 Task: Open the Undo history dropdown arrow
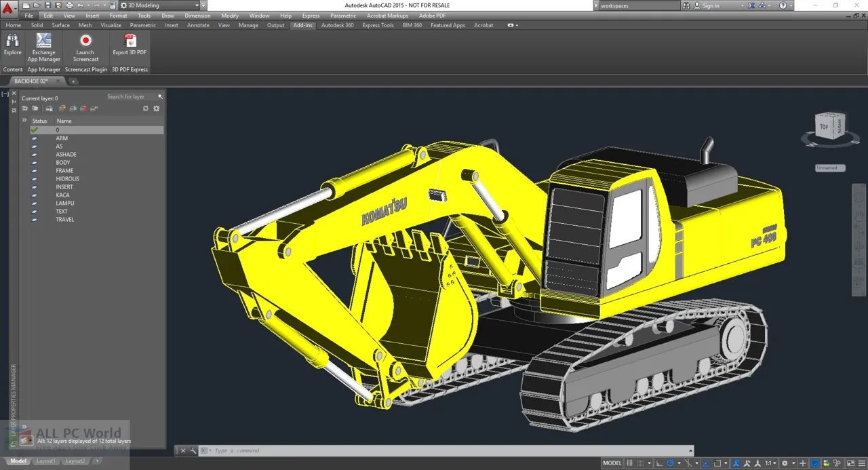tap(88, 5)
